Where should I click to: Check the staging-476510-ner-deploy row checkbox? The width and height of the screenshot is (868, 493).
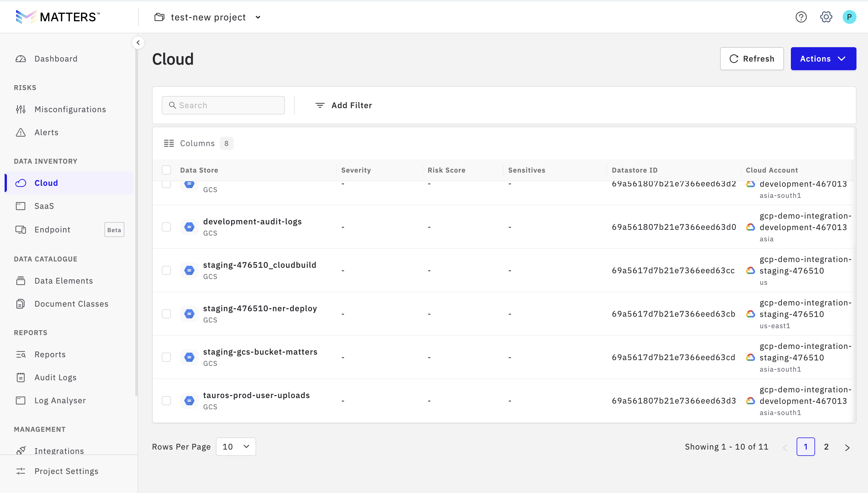click(166, 314)
